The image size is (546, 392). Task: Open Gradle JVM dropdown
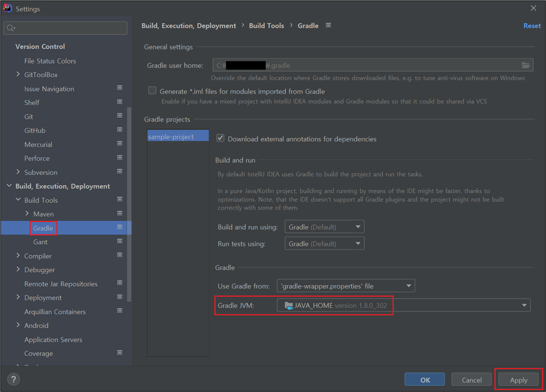(403, 305)
